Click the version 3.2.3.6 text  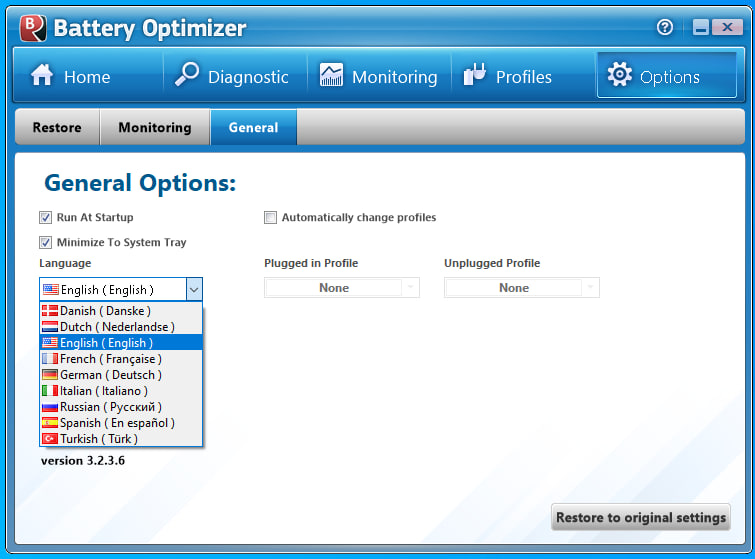pyautogui.click(x=83, y=461)
